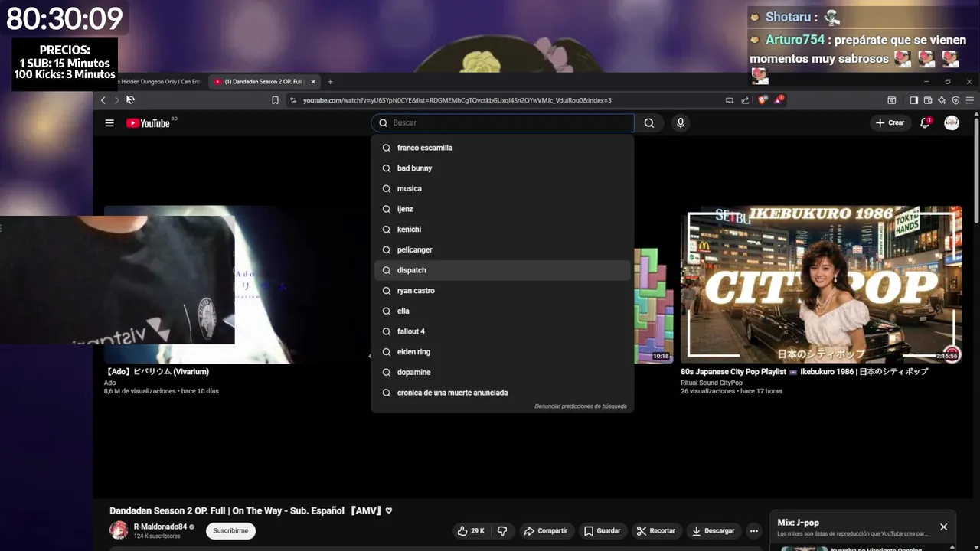This screenshot has width=980, height=551.
Task: Dislike the video with thumbs down
Action: (502, 530)
